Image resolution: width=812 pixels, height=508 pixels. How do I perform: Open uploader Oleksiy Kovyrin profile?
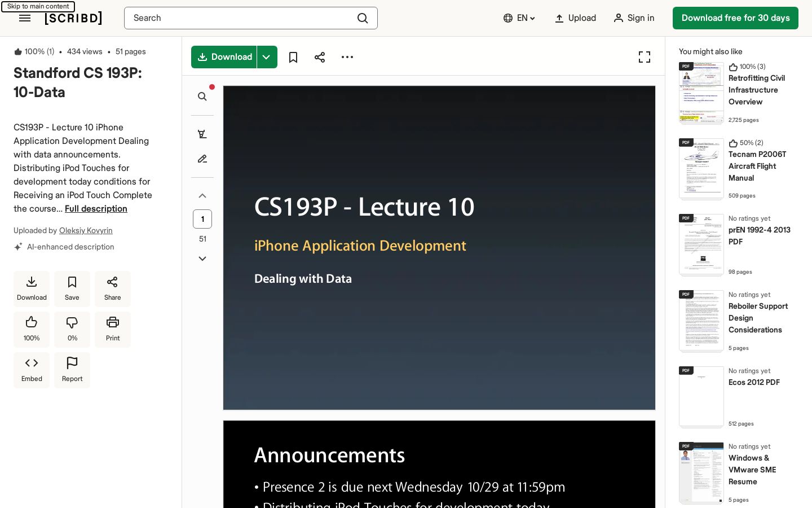click(x=86, y=230)
